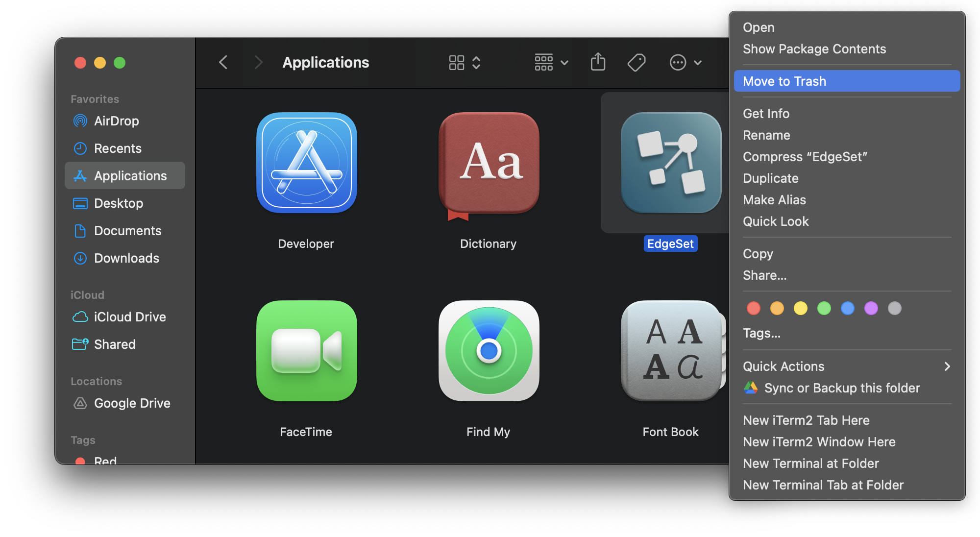Open Recents in the sidebar

click(125, 148)
